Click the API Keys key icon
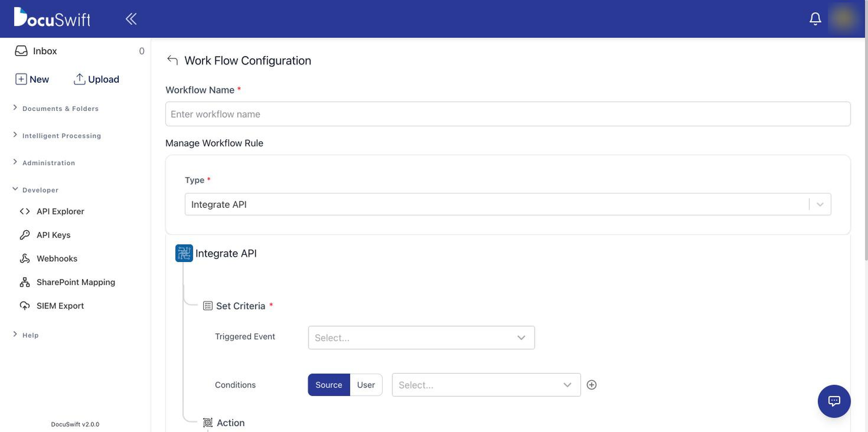This screenshot has width=868, height=432. pos(25,235)
